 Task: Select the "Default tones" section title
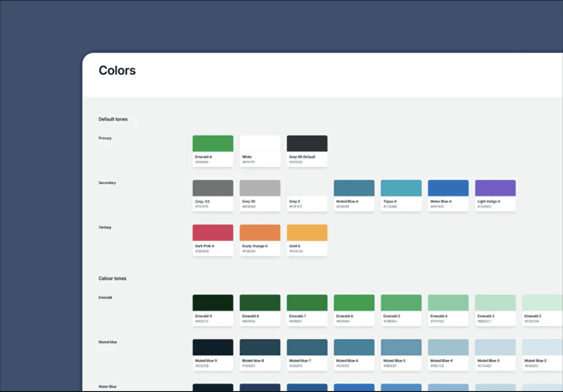[x=113, y=119]
